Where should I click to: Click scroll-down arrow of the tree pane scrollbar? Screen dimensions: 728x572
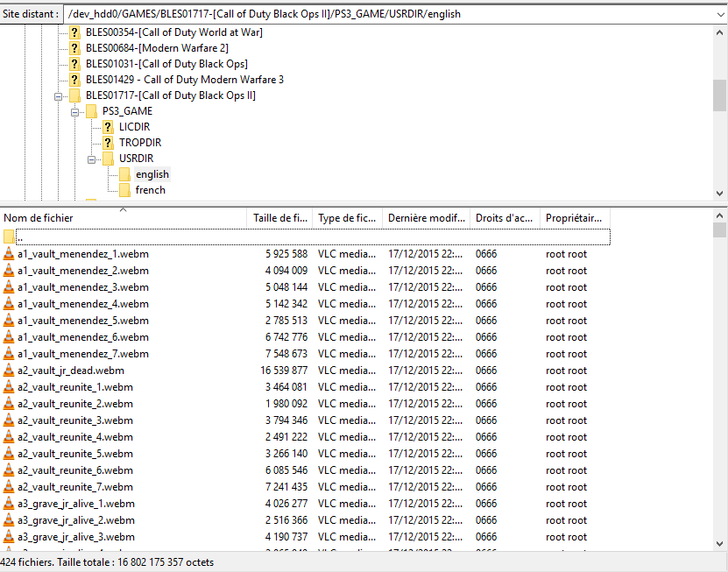[719, 193]
